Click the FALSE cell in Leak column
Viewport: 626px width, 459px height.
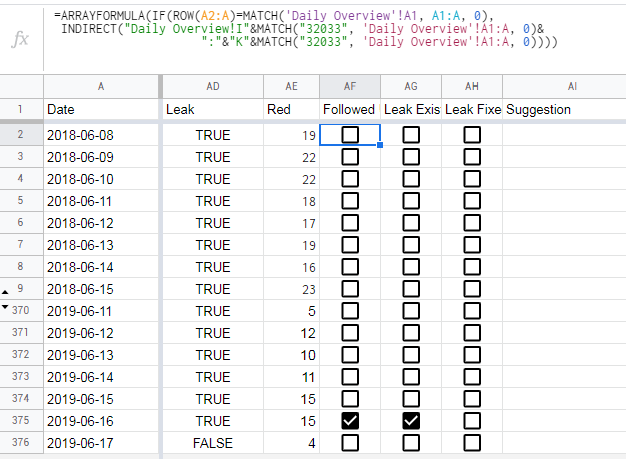(213, 443)
